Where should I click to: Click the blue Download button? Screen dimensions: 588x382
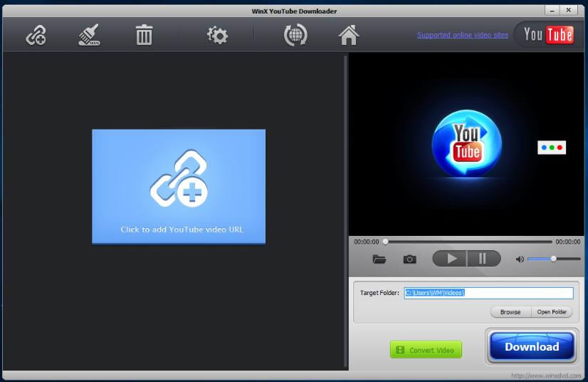click(x=532, y=346)
